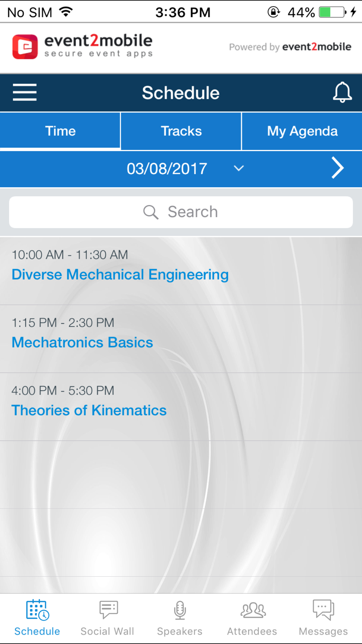This screenshot has height=644, width=362.
Task: Open Messages chat icon
Action: [323, 610]
